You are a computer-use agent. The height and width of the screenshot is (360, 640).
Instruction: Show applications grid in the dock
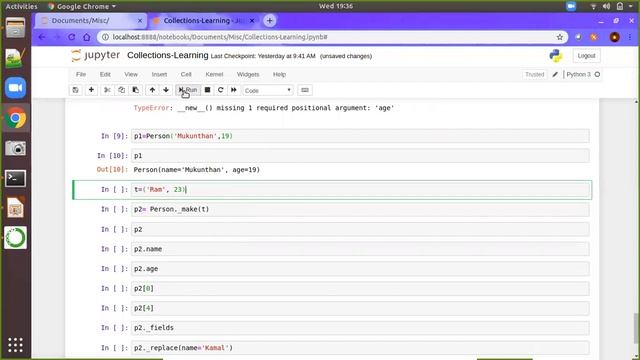[16, 345]
